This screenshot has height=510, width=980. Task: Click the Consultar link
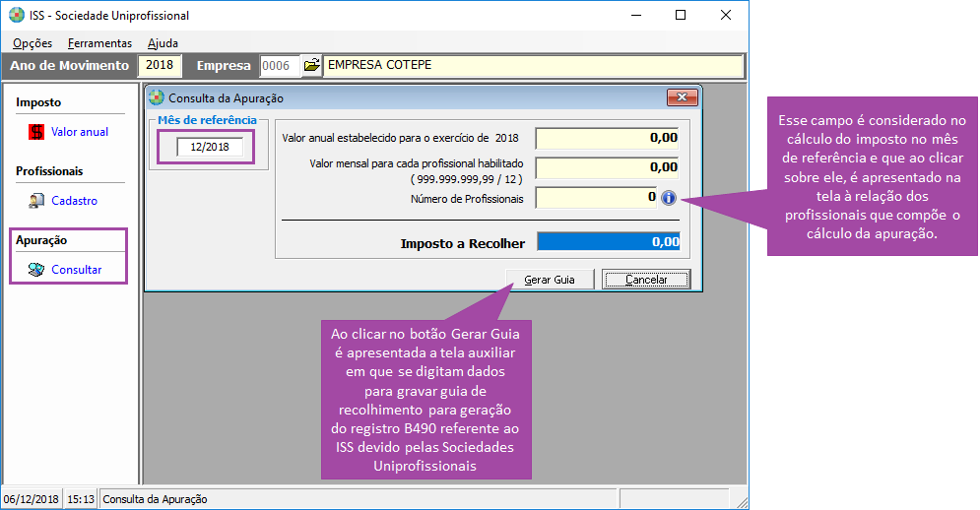(x=76, y=270)
